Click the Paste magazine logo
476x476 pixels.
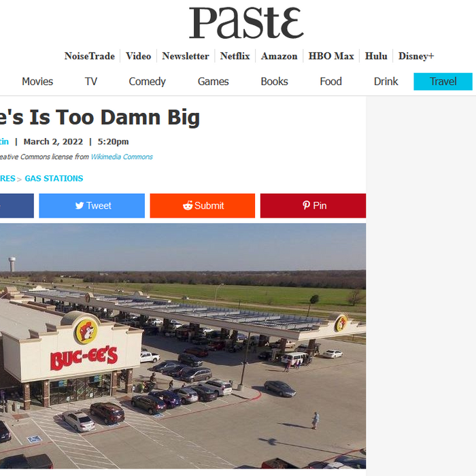246,22
